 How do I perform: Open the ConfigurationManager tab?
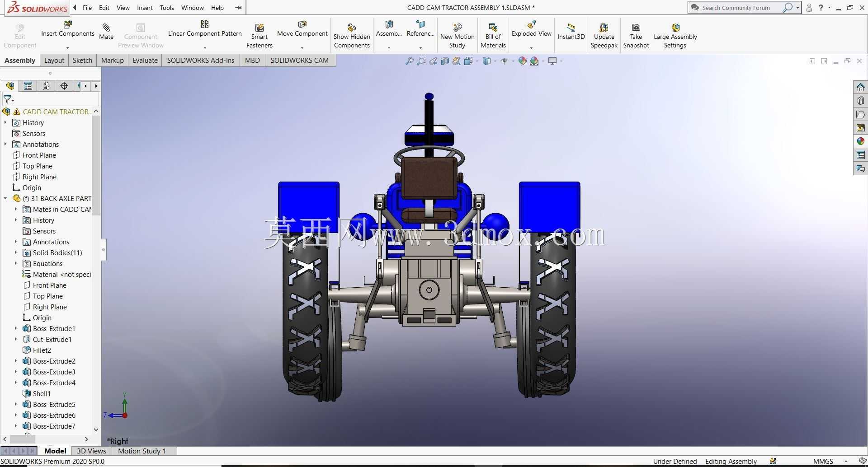(46, 86)
